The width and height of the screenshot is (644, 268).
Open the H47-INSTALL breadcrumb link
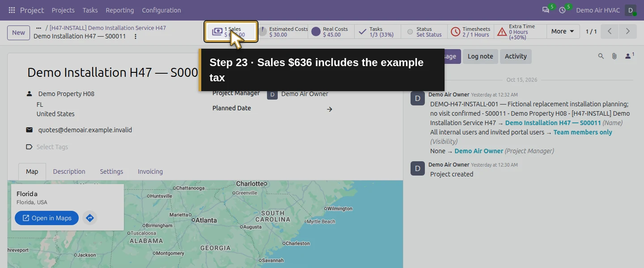pyautogui.click(x=108, y=28)
